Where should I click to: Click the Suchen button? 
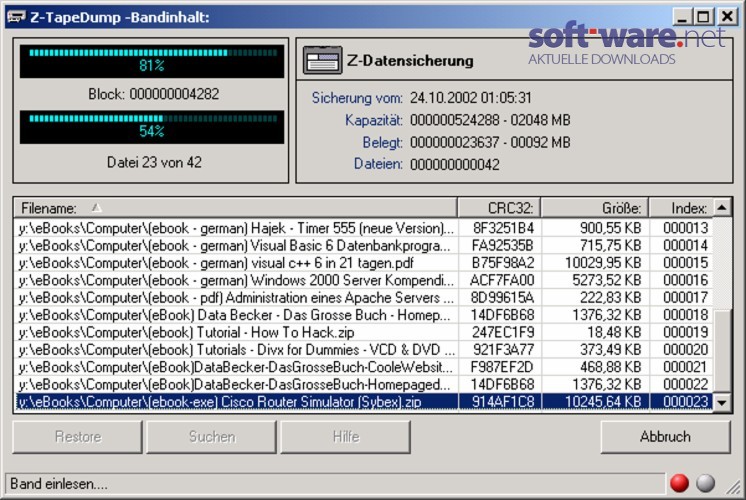[x=212, y=436]
